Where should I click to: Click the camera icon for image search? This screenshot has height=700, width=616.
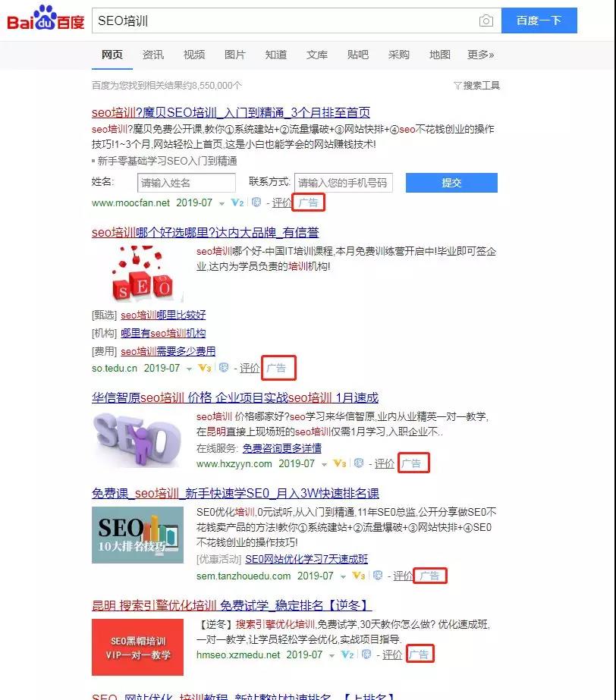[x=486, y=20]
